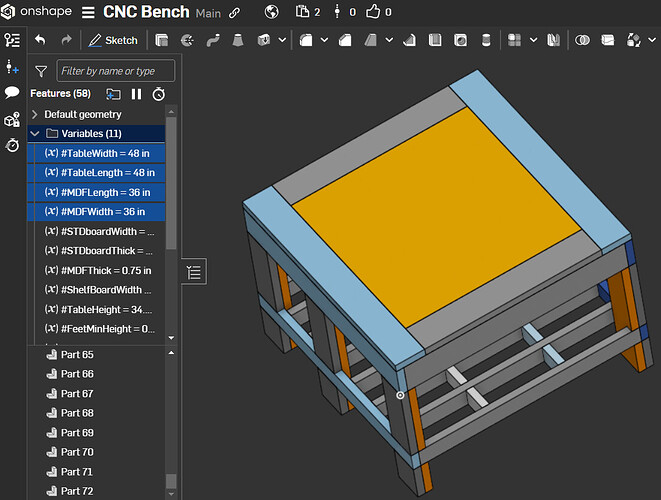The height and width of the screenshot is (500, 661).
Task: Toggle the feature list panel collapse tab
Action: tap(194, 272)
